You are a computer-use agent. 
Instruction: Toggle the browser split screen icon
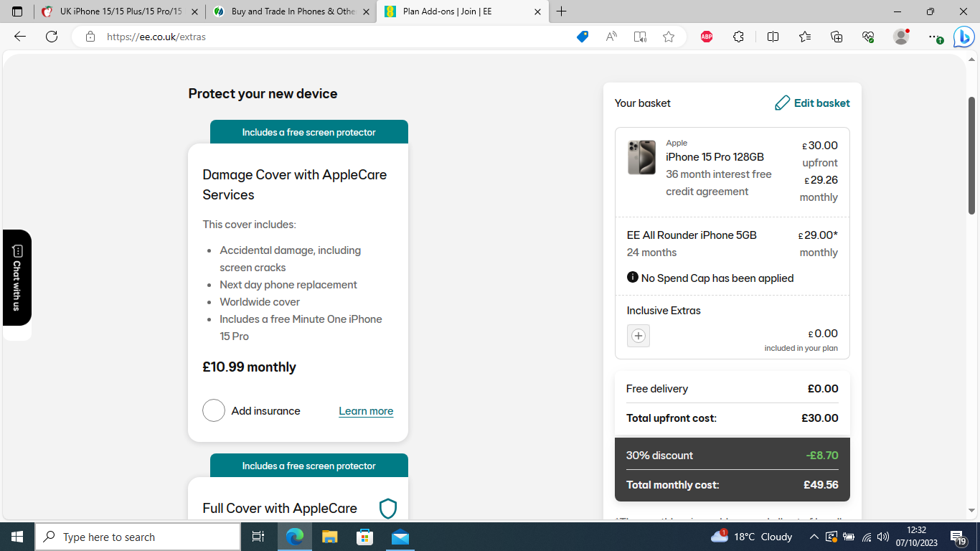[773, 37]
